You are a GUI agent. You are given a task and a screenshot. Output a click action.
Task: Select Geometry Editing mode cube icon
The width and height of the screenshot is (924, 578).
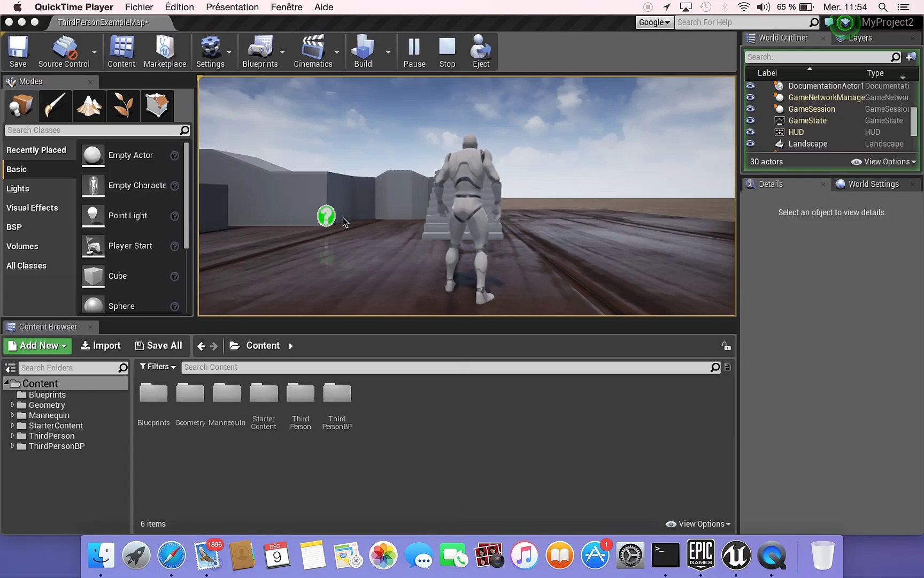[157, 105]
